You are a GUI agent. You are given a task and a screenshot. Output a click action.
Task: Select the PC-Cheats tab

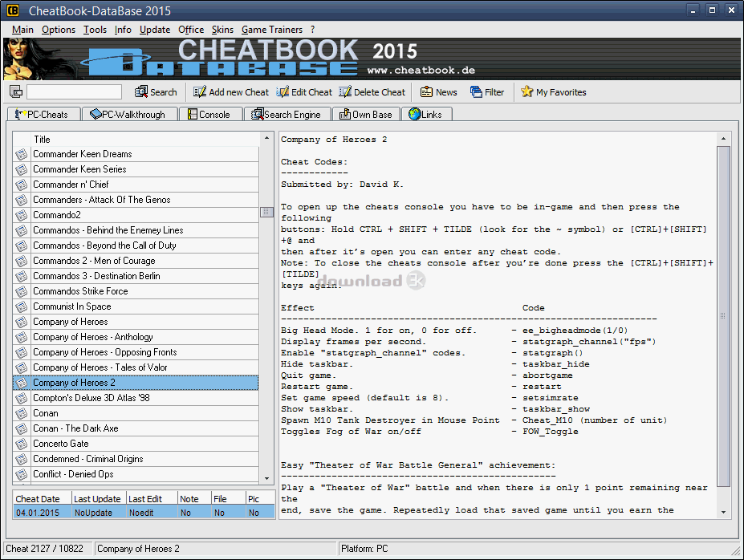pyautogui.click(x=43, y=114)
